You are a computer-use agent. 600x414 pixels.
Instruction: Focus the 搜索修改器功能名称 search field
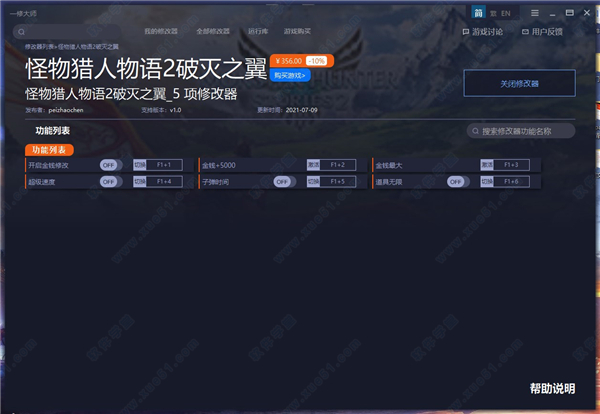[x=521, y=131]
